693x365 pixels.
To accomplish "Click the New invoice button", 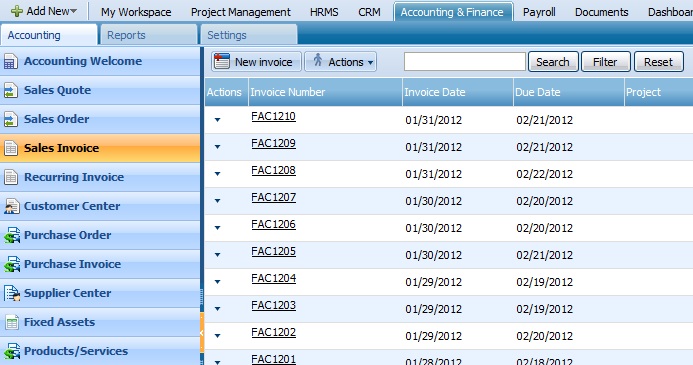I will pos(256,62).
